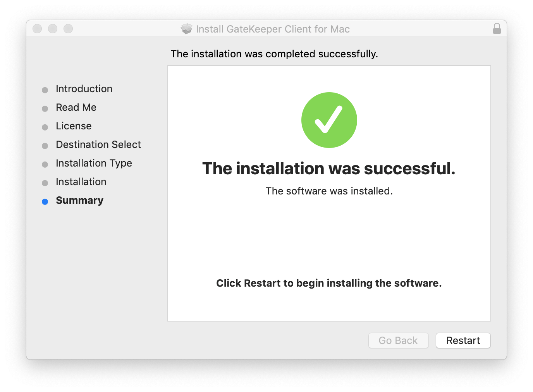The height and width of the screenshot is (392, 533).
Task: Click the lock icon in the title bar
Action: 497,29
